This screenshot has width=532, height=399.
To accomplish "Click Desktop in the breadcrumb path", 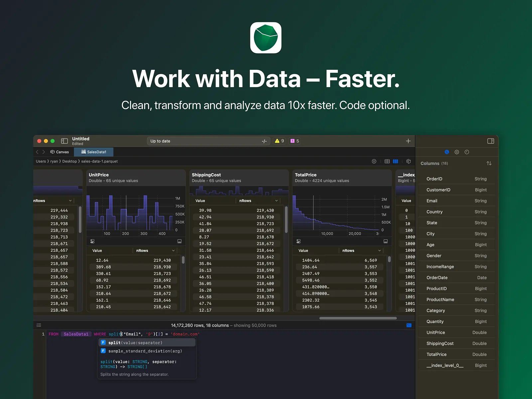I will coord(69,161).
